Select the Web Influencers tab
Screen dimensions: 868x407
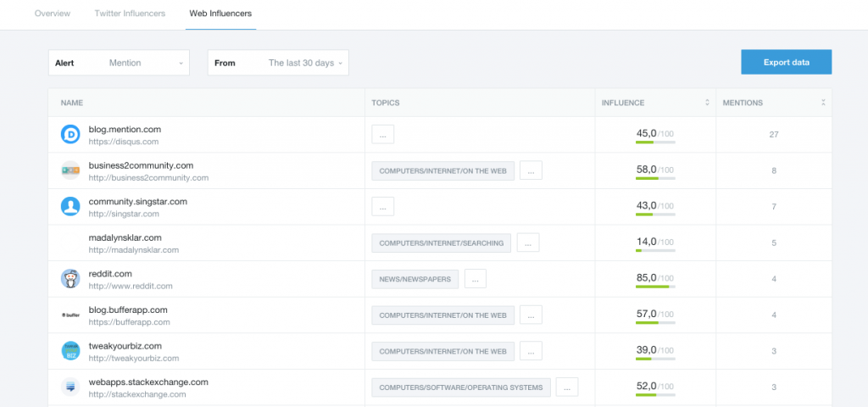click(221, 14)
